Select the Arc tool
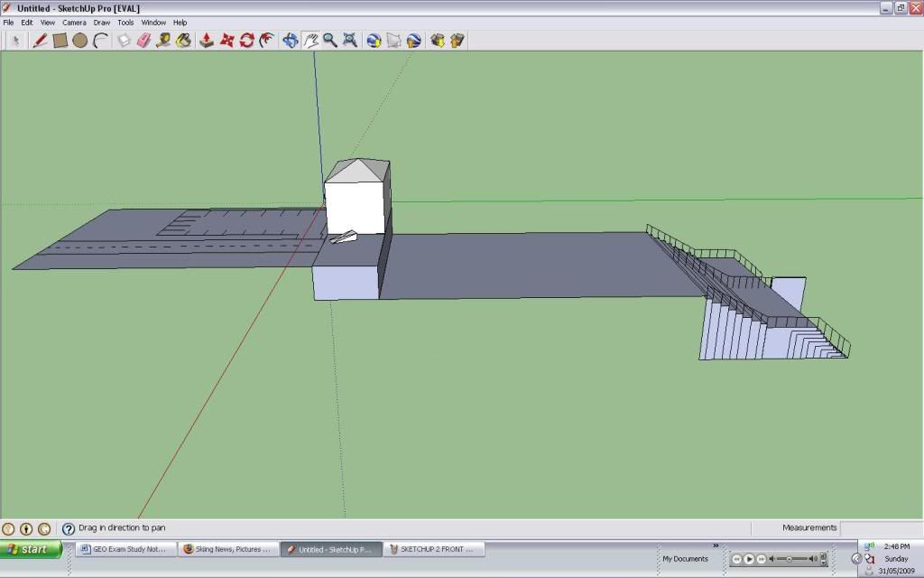The image size is (924, 578). point(99,40)
